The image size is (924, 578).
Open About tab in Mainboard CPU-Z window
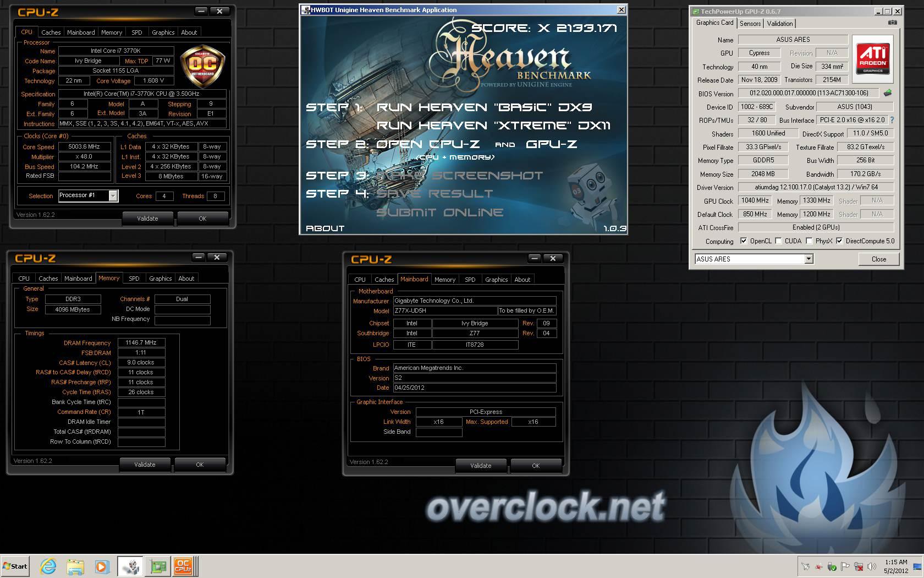click(x=522, y=280)
